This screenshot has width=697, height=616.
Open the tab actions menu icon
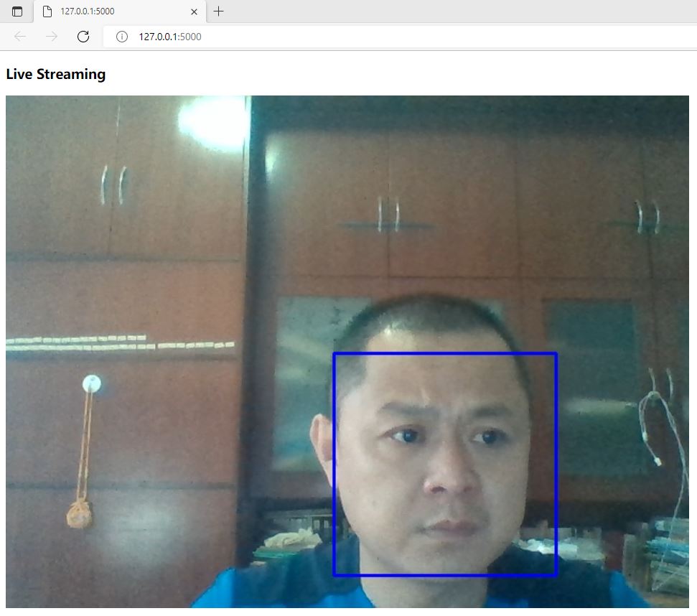coord(17,11)
